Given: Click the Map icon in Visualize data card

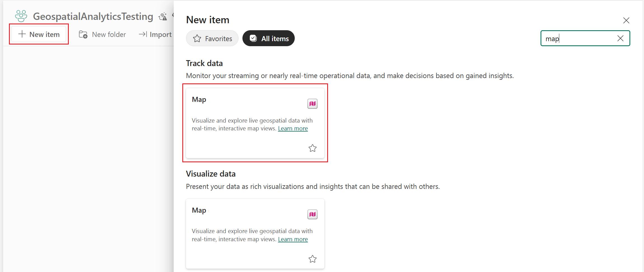Looking at the screenshot, I should tap(312, 214).
